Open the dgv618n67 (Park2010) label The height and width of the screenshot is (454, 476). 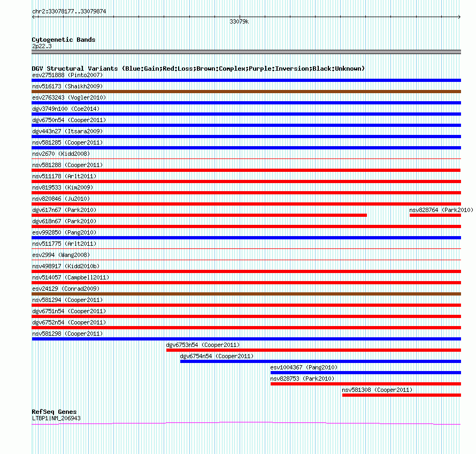pyautogui.click(x=64, y=221)
